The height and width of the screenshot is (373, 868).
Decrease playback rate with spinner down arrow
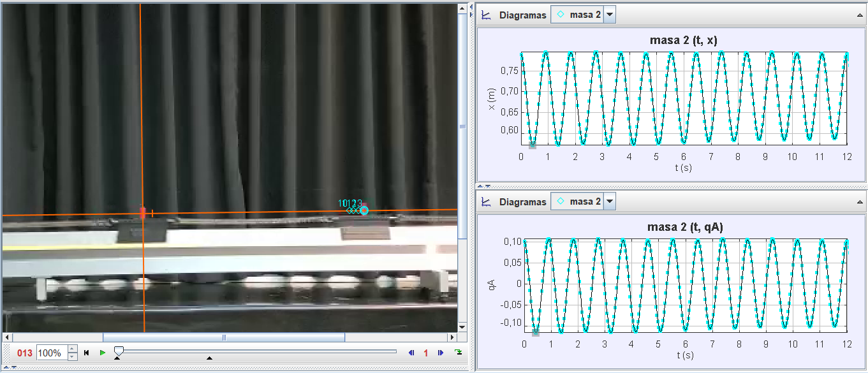pos(72,356)
